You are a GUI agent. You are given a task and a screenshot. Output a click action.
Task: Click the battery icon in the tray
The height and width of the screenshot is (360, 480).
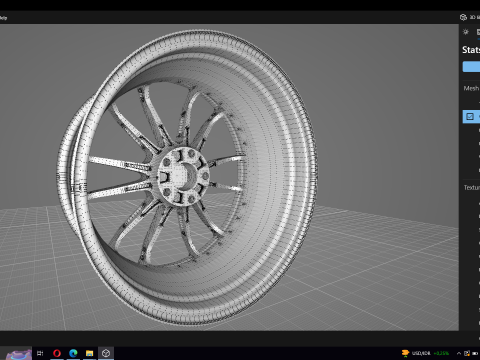pyautogui.click(x=475, y=353)
